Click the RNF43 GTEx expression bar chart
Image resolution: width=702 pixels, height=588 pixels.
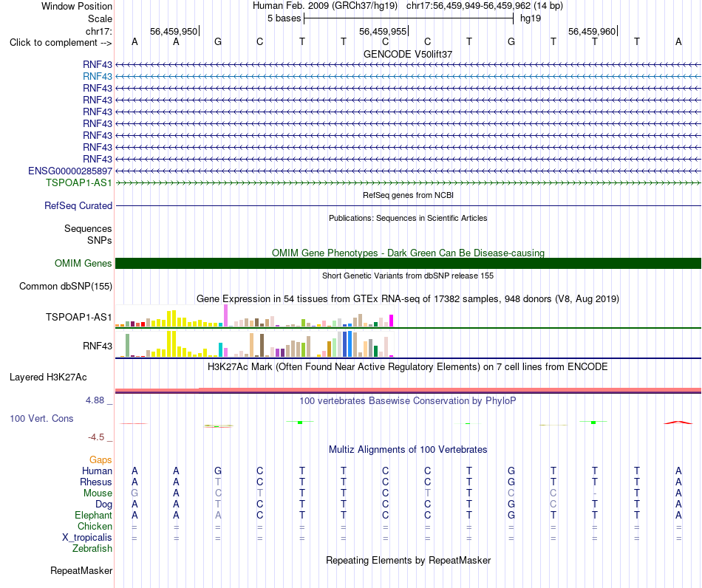254,343
